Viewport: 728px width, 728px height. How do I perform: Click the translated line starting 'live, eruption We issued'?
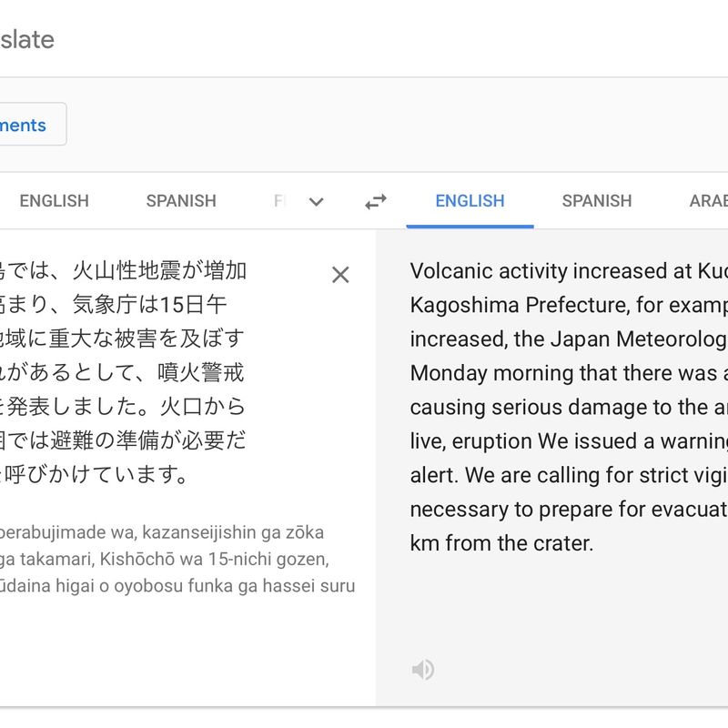(569, 441)
